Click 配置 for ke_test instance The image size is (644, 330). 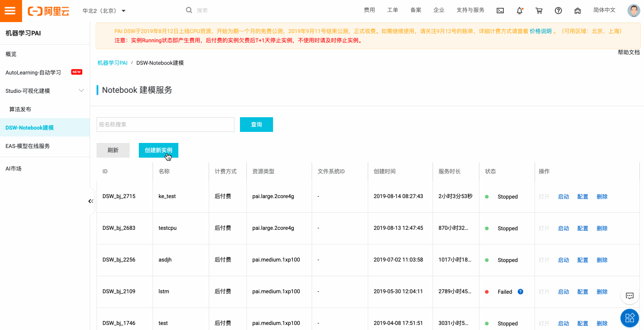coord(583,197)
